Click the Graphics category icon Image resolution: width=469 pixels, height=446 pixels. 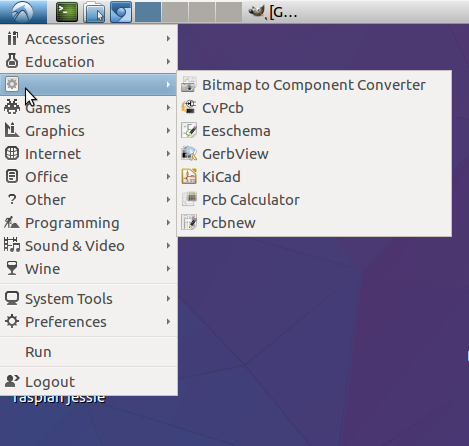point(12,130)
